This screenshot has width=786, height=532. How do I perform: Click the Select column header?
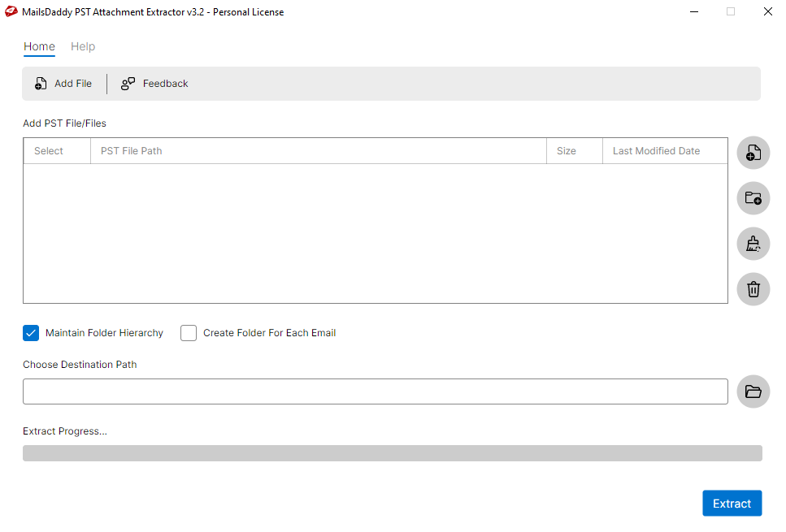[x=57, y=151]
